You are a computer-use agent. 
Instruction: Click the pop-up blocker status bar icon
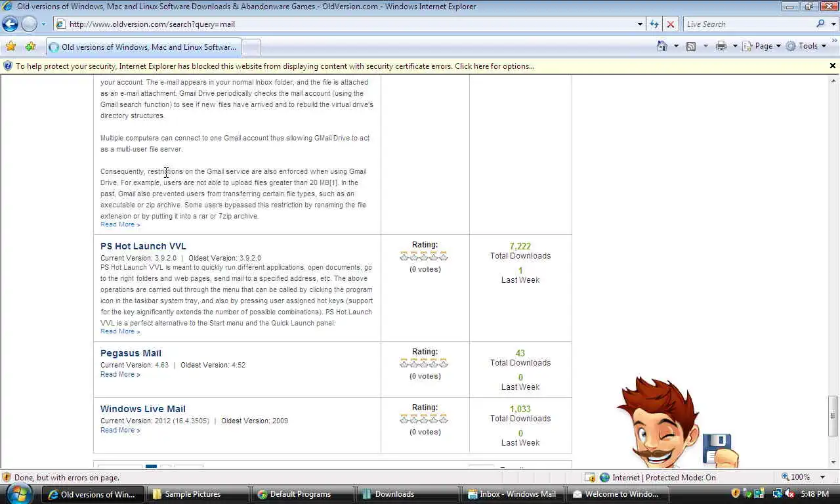[590, 477]
